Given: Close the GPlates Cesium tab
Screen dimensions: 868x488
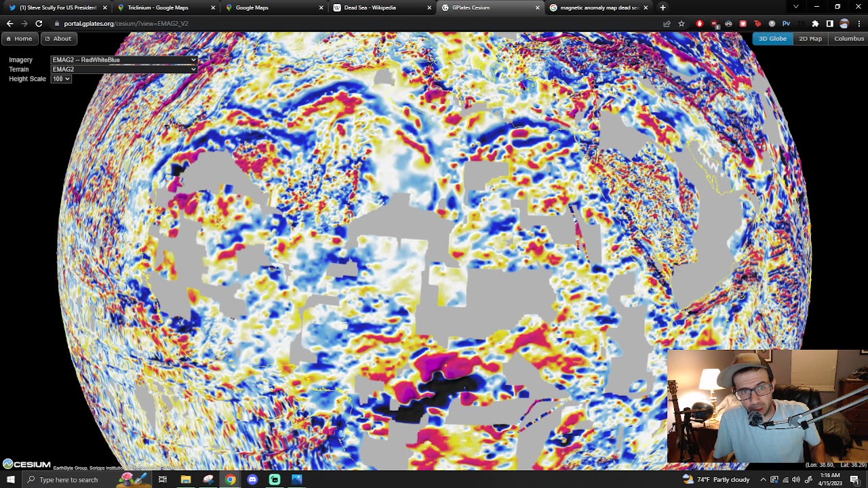Looking at the screenshot, I should pos(538,7).
